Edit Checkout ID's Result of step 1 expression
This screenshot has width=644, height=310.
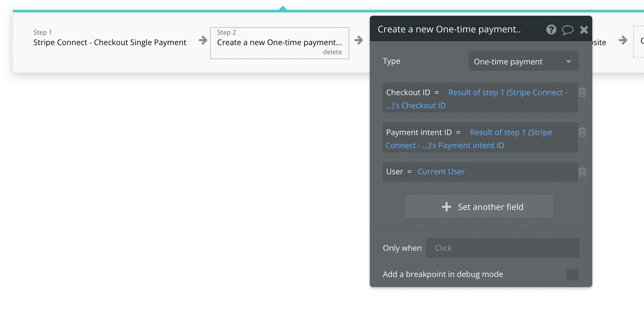click(x=507, y=93)
